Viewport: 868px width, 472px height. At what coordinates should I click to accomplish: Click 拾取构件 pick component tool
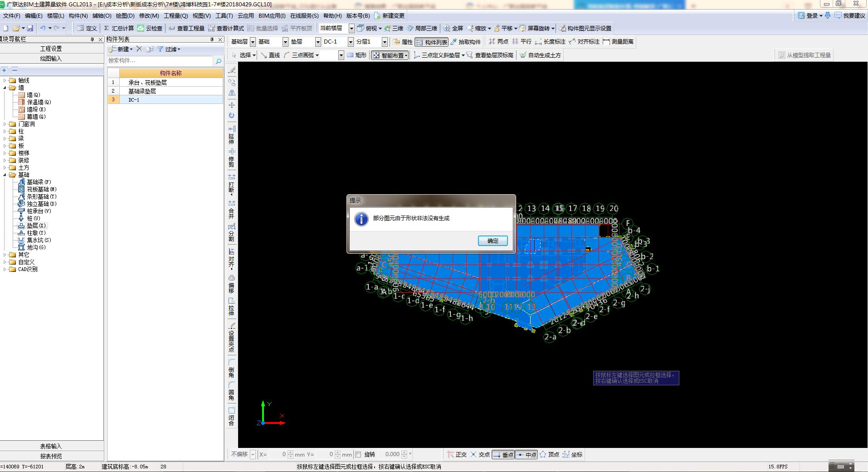click(465, 42)
